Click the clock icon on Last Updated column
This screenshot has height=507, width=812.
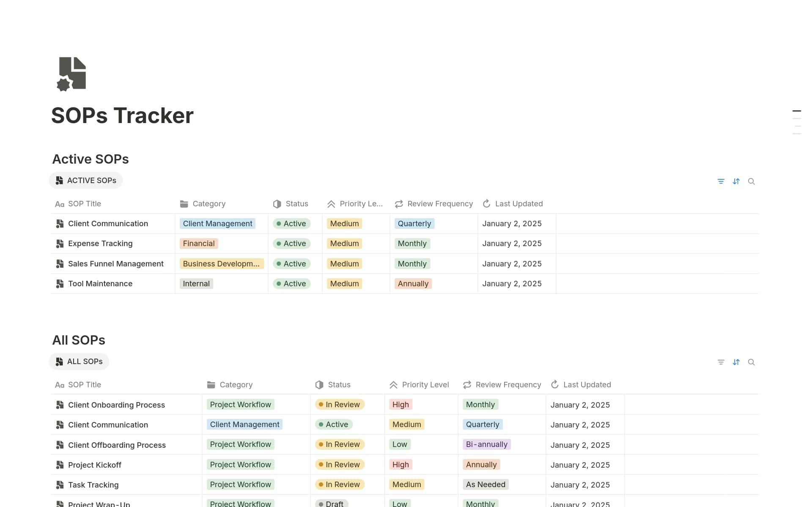tap(487, 203)
